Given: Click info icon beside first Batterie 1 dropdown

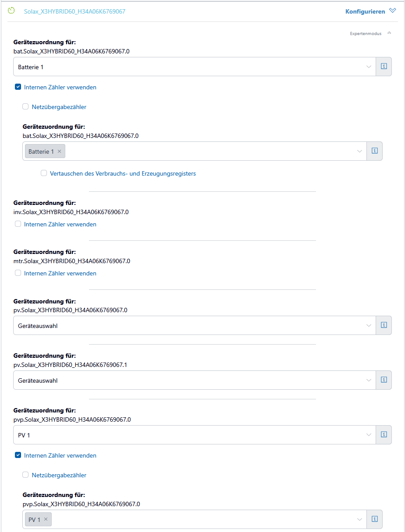Looking at the screenshot, I should pos(384,67).
